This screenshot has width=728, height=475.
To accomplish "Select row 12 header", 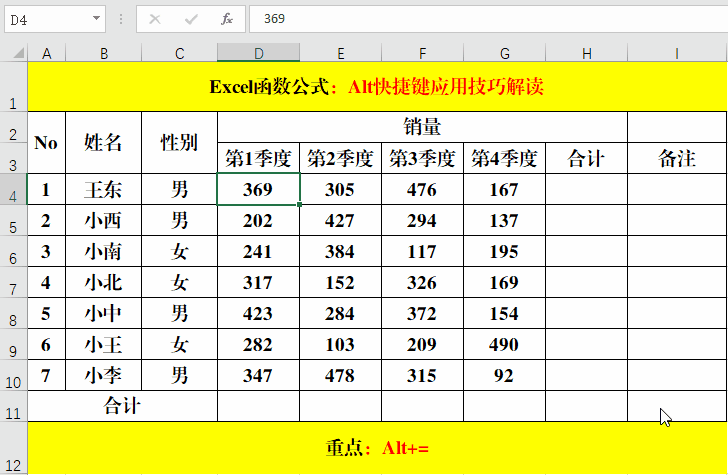I will [x=13, y=448].
